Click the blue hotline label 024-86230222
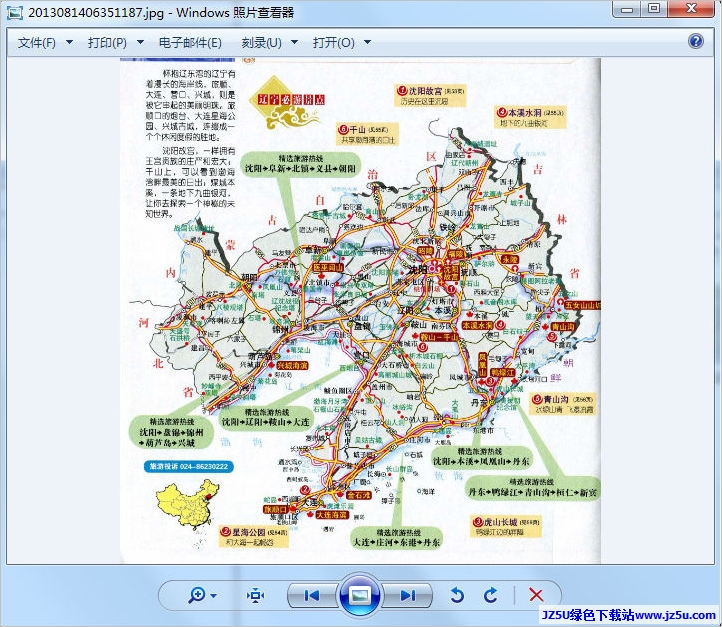The width and height of the screenshot is (722, 627). (187, 467)
